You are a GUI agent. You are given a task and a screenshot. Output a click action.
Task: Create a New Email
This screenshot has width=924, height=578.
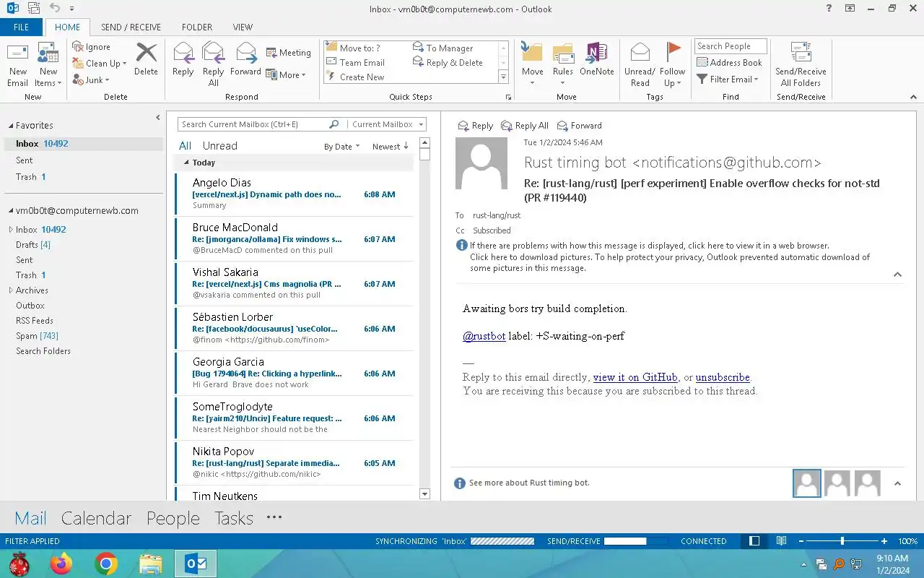pyautogui.click(x=17, y=65)
